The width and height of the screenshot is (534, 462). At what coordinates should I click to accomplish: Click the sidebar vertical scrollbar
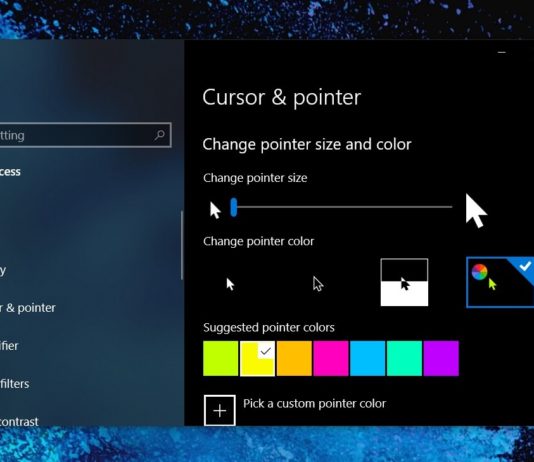(182, 245)
